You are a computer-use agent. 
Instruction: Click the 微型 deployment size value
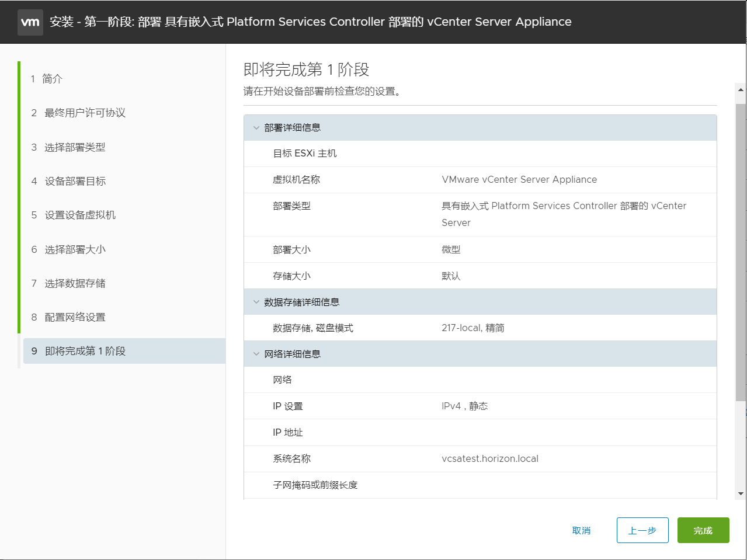click(x=451, y=249)
